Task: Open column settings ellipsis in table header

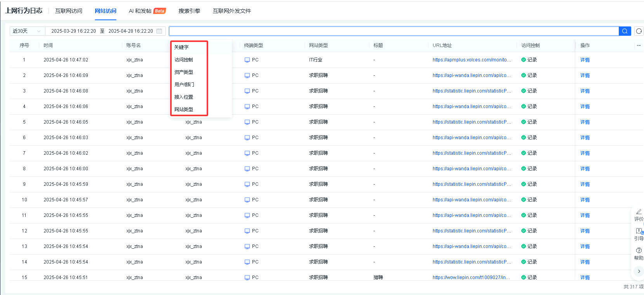Action: [x=638, y=45]
